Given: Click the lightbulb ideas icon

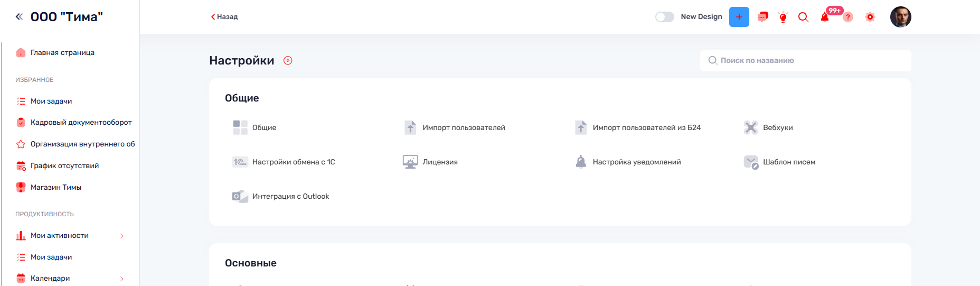Looking at the screenshot, I should pyautogui.click(x=783, y=17).
